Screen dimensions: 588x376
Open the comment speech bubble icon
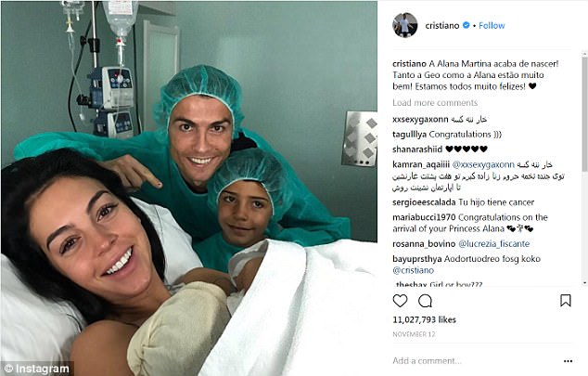[x=426, y=301]
